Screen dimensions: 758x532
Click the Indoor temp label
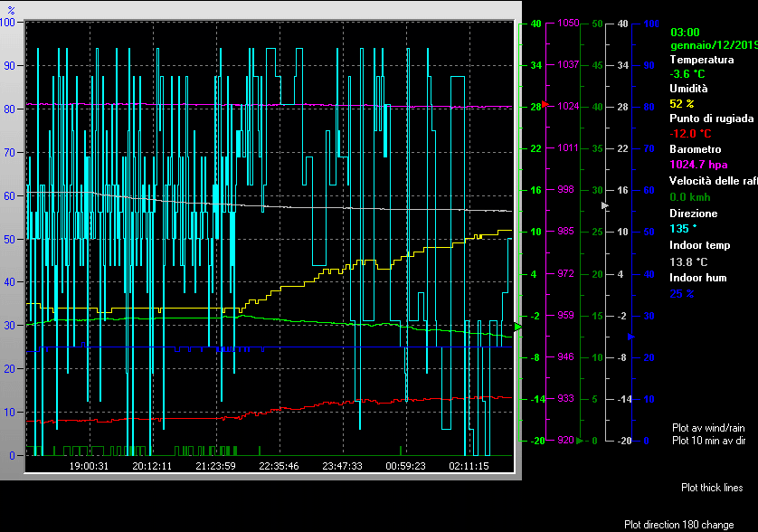point(699,245)
